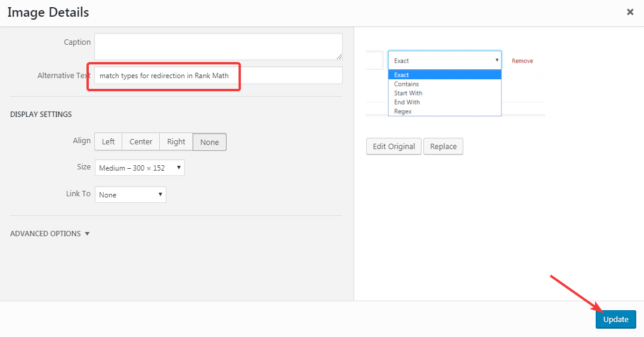Select the Exact option in list
Image resolution: width=644 pixels, height=337 pixels.
coord(401,75)
